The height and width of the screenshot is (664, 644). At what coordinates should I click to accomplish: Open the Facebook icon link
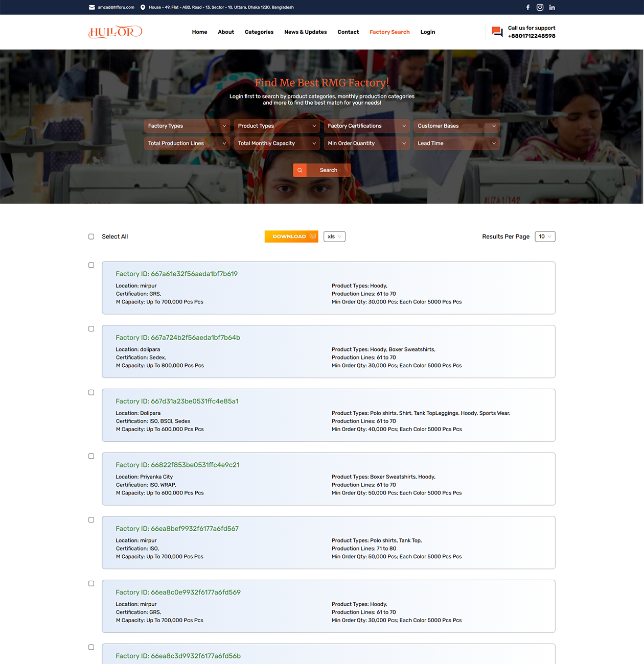click(528, 7)
